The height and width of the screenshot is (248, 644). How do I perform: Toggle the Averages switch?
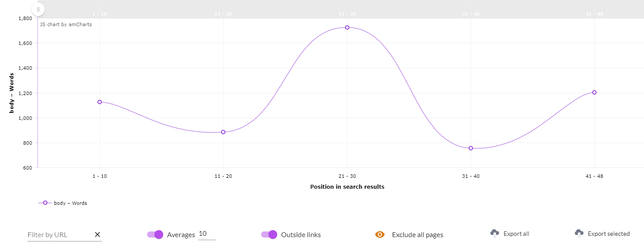click(155, 234)
